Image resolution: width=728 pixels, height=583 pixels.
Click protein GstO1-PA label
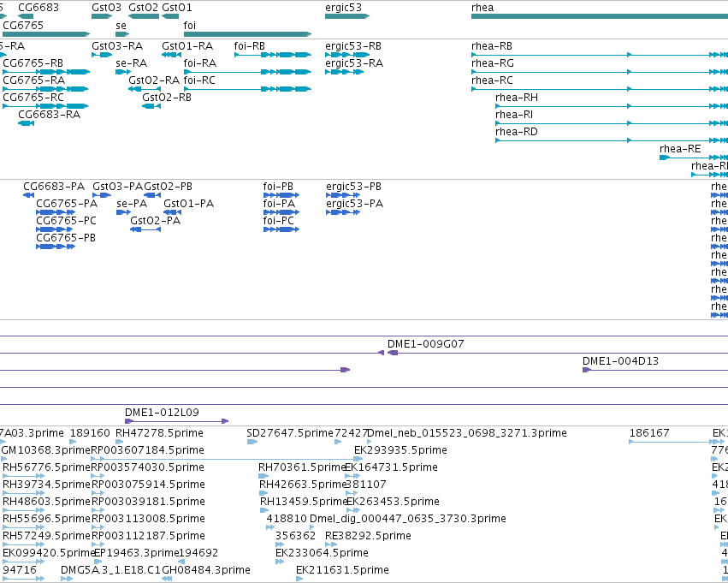189,204
